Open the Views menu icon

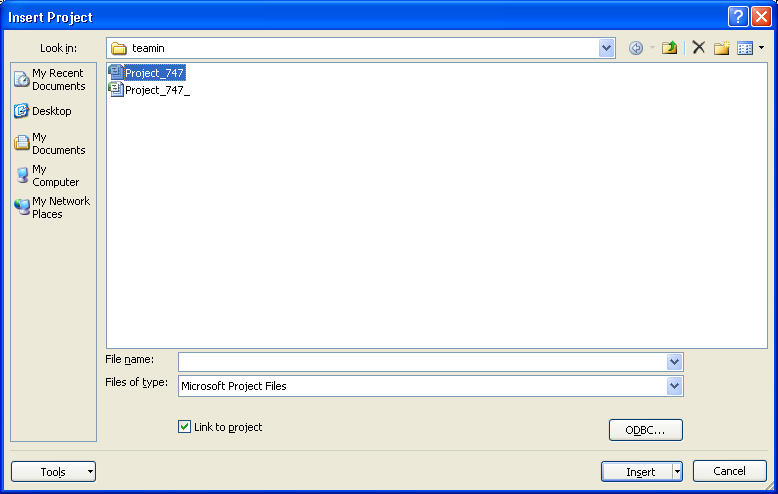tap(745, 48)
